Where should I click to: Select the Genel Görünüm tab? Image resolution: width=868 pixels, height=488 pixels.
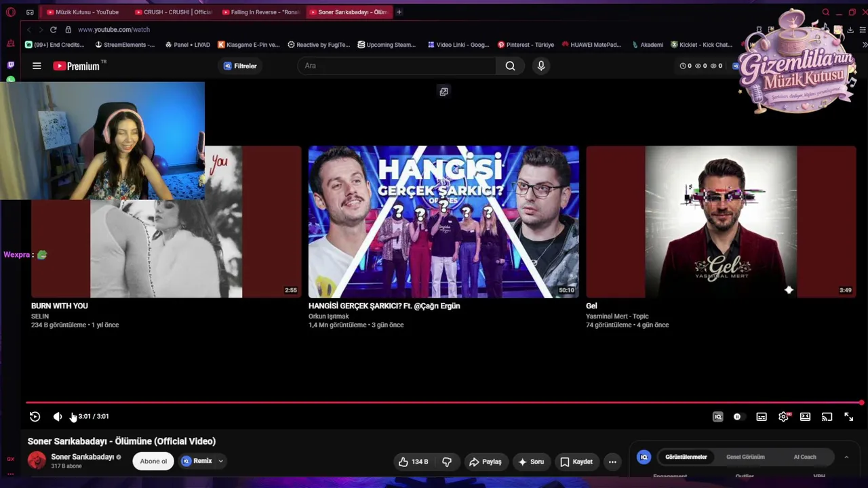coord(745,457)
